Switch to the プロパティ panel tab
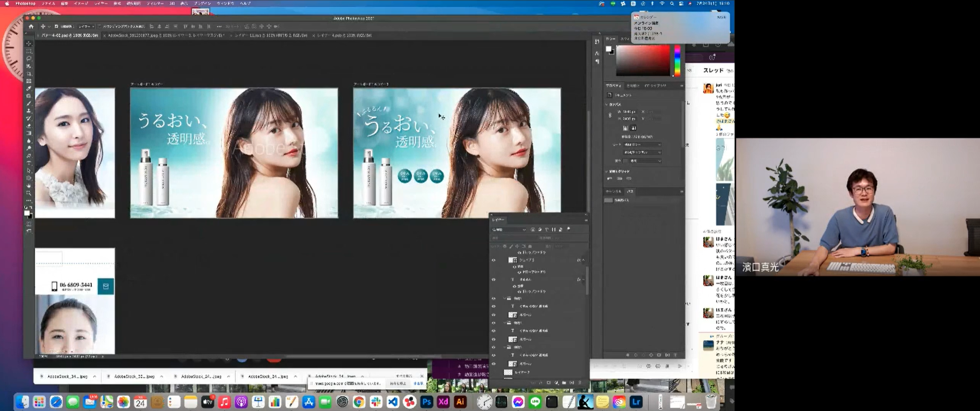This screenshot has width=980, height=411. click(x=613, y=86)
